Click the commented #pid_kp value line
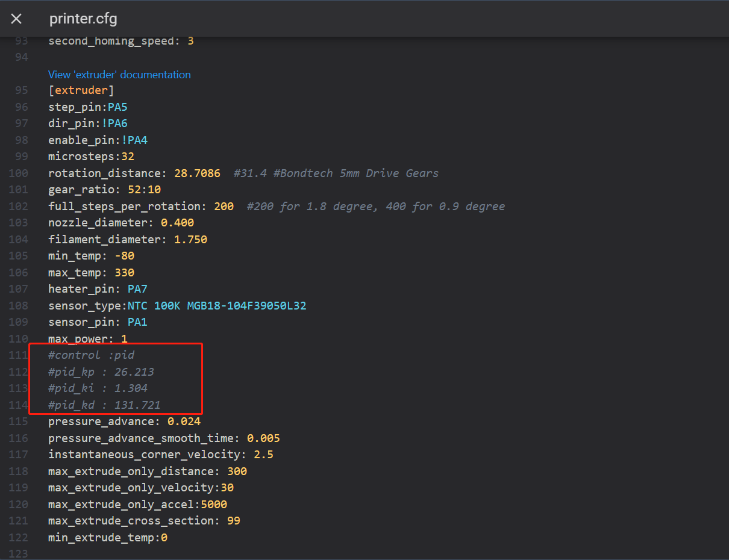Viewport: 729px width, 560px height. (x=101, y=372)
